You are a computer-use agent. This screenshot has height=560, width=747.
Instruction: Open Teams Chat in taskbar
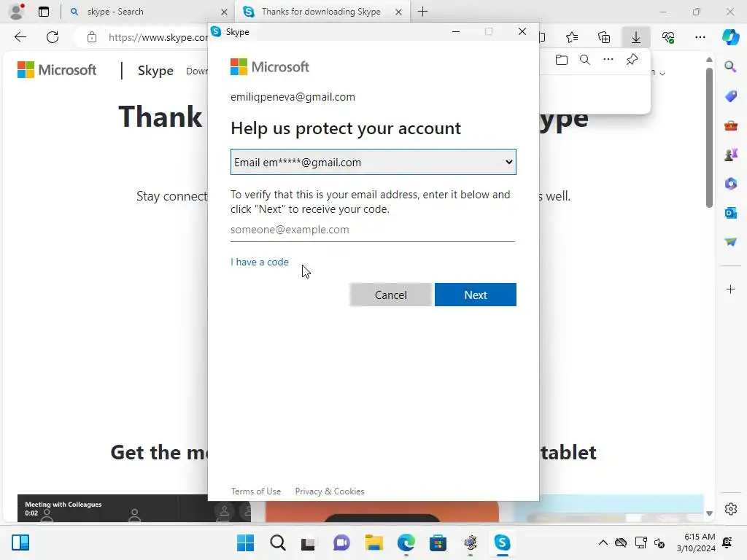point(341,542)
